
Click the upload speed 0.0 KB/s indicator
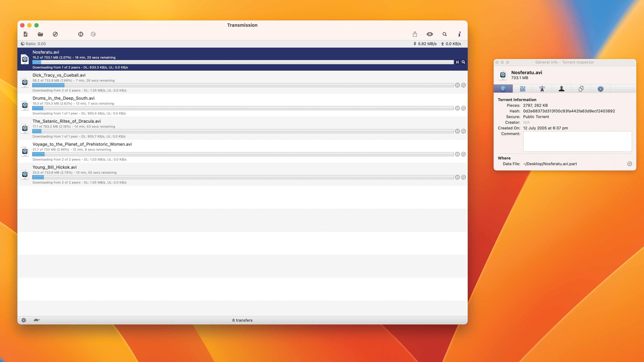point(451,44)
